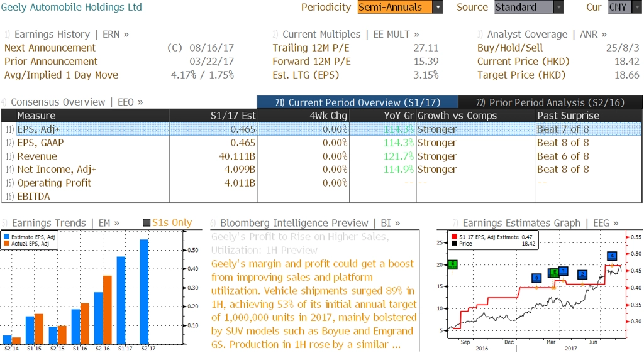
Task: Click event marker 2 on estimates graph
Action: (582, 274)
